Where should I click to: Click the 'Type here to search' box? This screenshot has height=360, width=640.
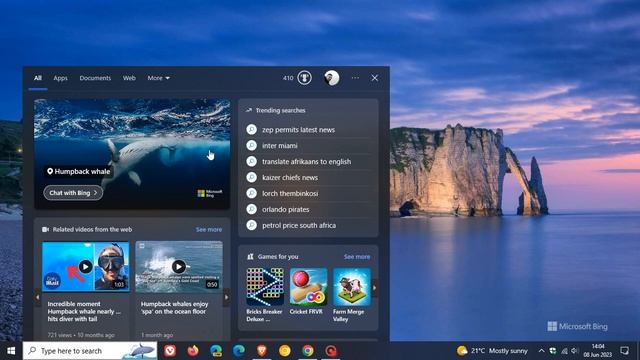90,351
